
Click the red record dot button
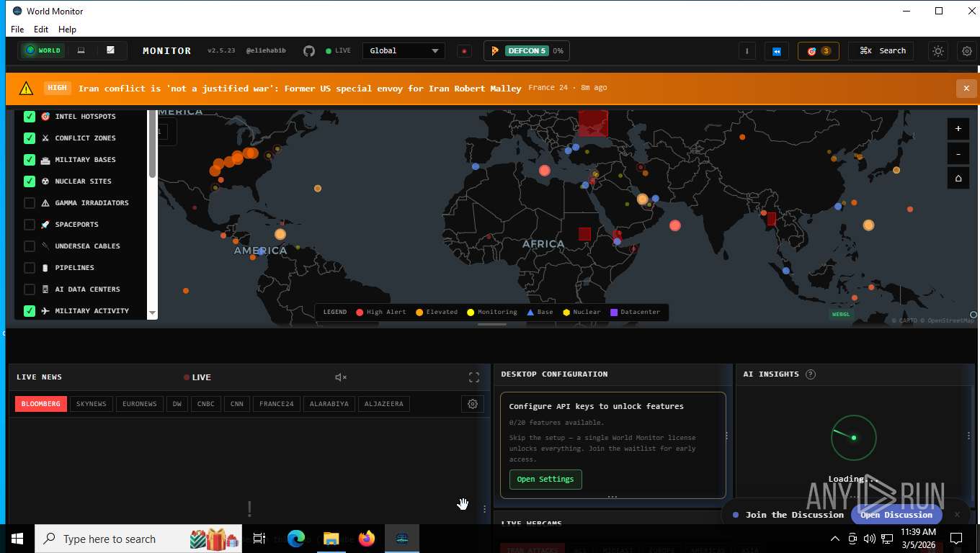click(464, 51)
